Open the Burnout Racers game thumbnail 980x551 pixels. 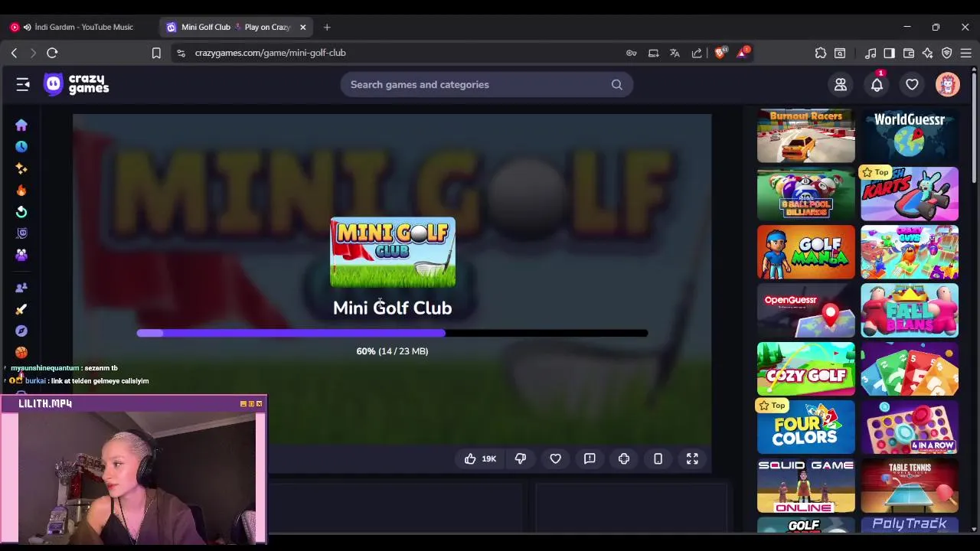pos(806,136)
